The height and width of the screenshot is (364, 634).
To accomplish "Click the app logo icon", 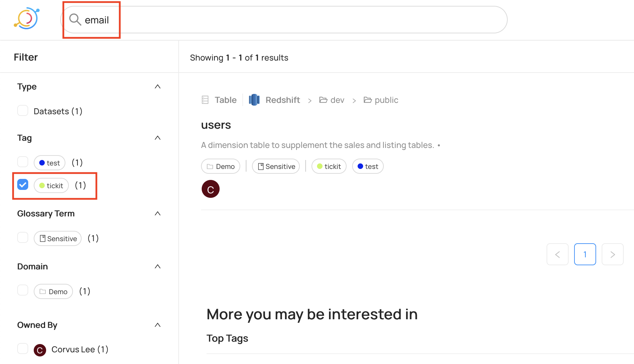I will coord(27,19).
